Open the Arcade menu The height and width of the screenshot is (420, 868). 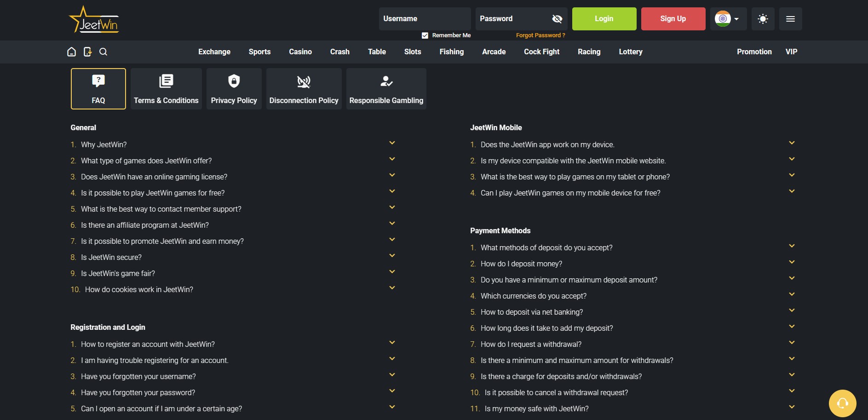pos(494,52)
